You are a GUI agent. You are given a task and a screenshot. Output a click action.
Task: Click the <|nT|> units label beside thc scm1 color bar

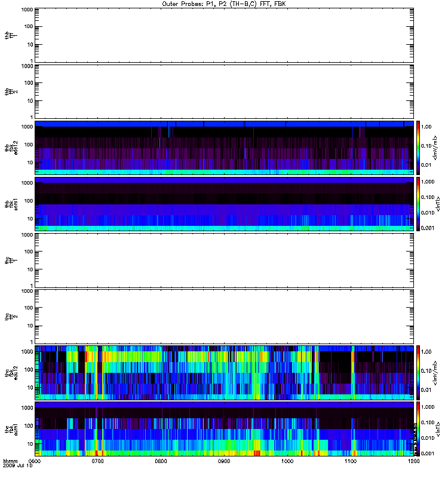click(x=438, y=429)
